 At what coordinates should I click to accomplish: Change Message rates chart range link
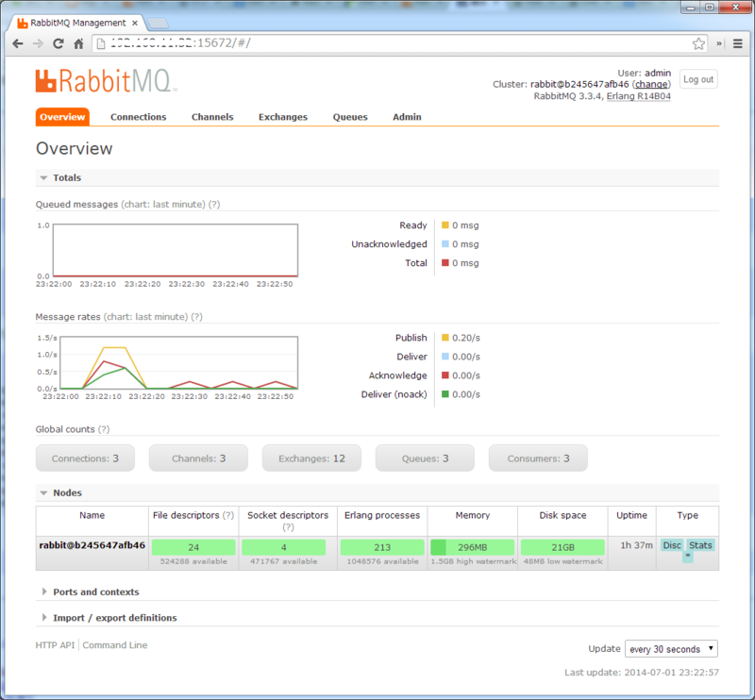[x=146, y=317]
